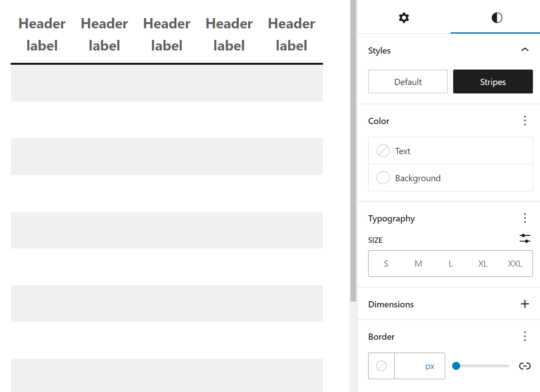Choose the S font size

[x=386, y=264]
